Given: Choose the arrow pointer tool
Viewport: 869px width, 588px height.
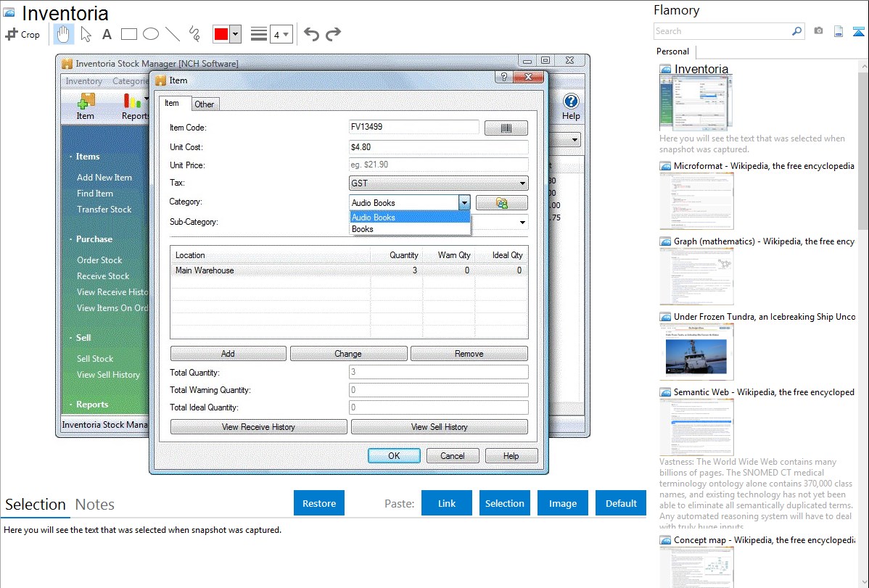Looking at the screenshot, I should 86,34.
